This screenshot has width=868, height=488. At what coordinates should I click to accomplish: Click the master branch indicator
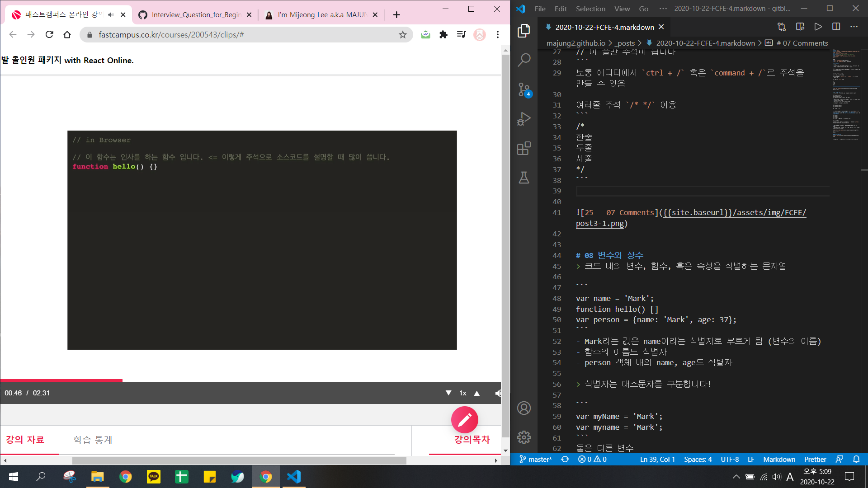pyautogui.click(x=536, y=459)
